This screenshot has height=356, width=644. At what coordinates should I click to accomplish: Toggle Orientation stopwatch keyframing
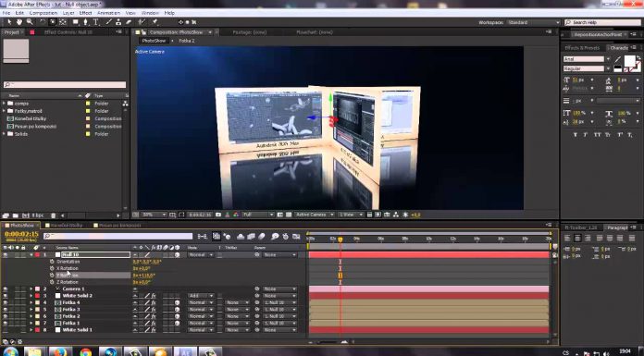point(52,262)
